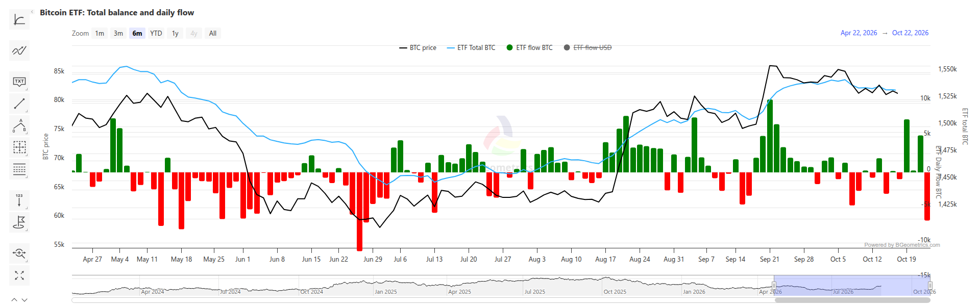980x306 pixels.
Task: Toggle full screen chart view
Action: [x=19, y=275]
